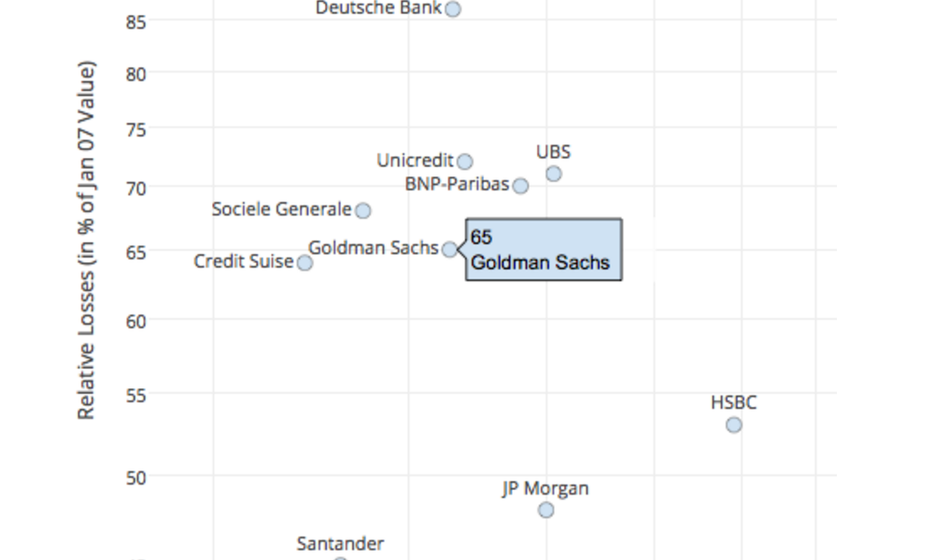Click the 75 y-axis tick label

pyautogui.click(x=135, y=130)
